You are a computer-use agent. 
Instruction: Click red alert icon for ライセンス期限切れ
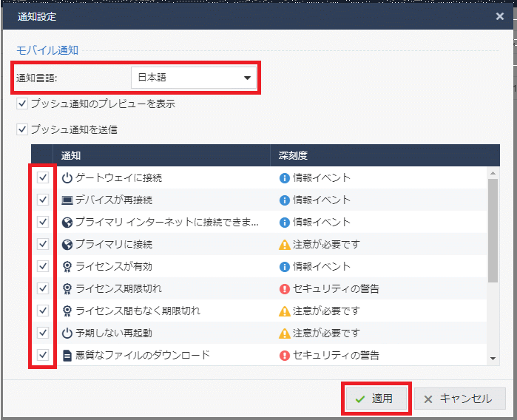click(284, 288)
